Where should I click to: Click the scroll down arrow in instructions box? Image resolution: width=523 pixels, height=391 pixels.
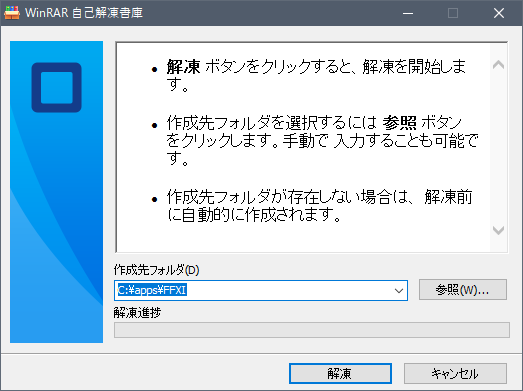(499, 230)
